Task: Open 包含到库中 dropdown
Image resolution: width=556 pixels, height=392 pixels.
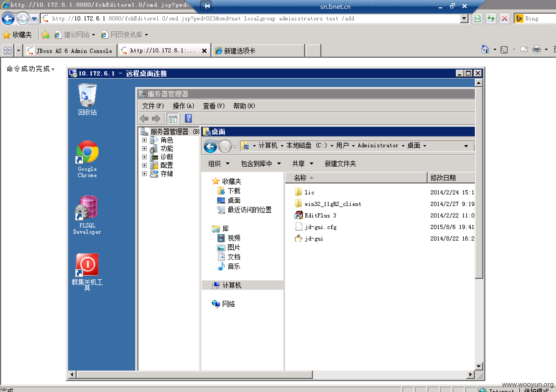Action: [261, 164]
